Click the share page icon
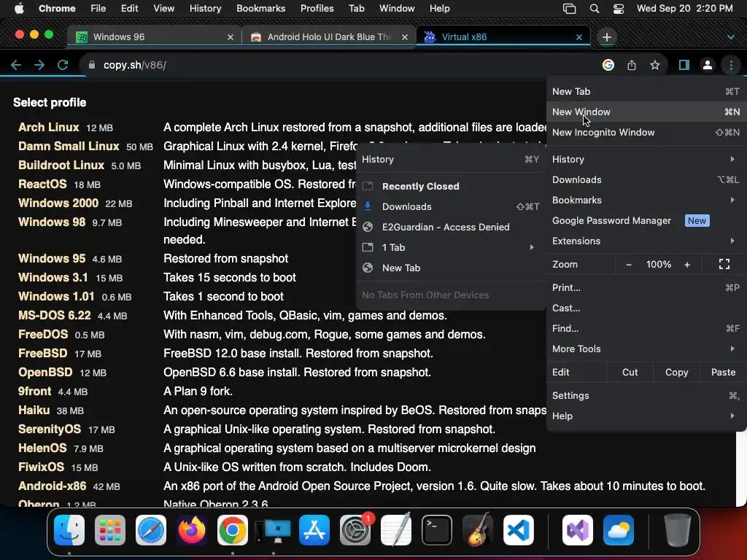Screen dimensions: 747x560 tap(632, 65)
